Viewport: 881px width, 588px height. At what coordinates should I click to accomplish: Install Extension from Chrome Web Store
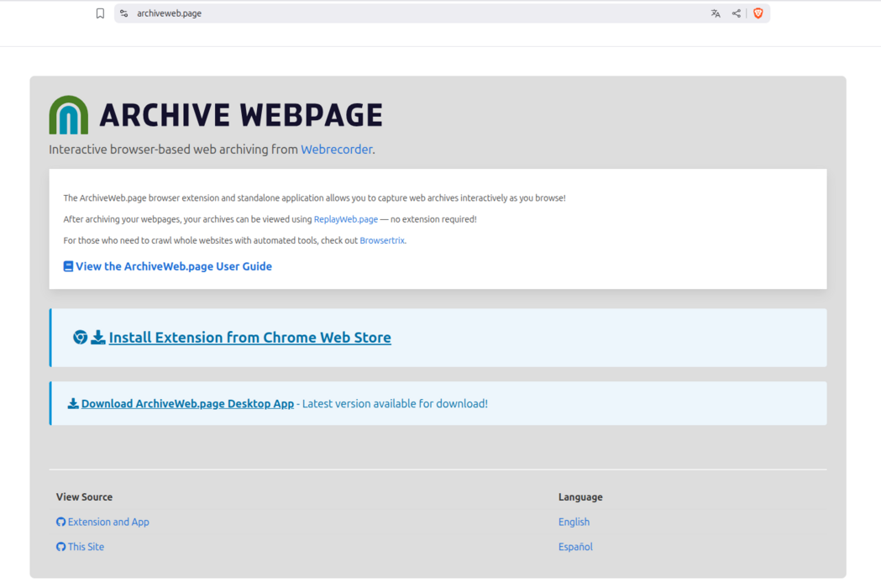click(x=250, y=338)
